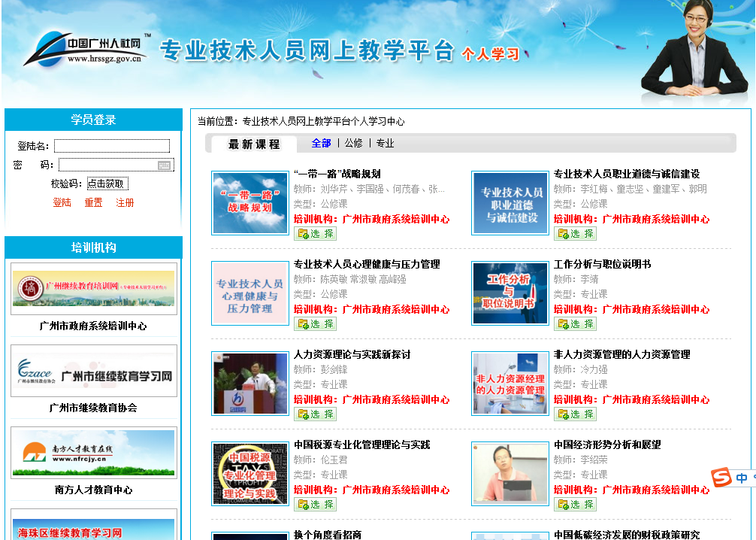Click the 注册 register link
This screenshot has height=540, width=756.
click(125, 203)
